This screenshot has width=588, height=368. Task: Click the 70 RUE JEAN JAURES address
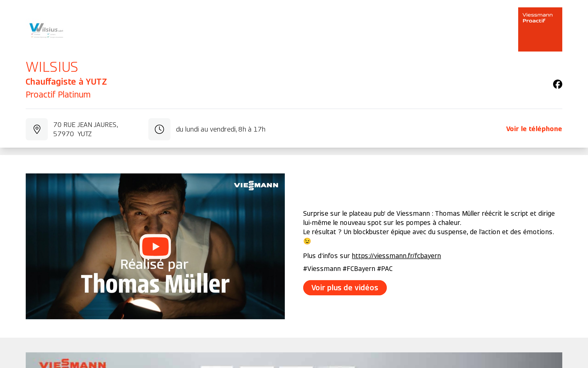[x=85, y=129]
